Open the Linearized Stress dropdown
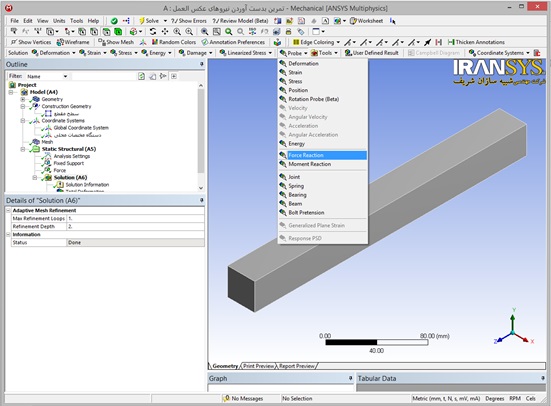The width and height of the screenshot is (551, 406). (246, 53)
